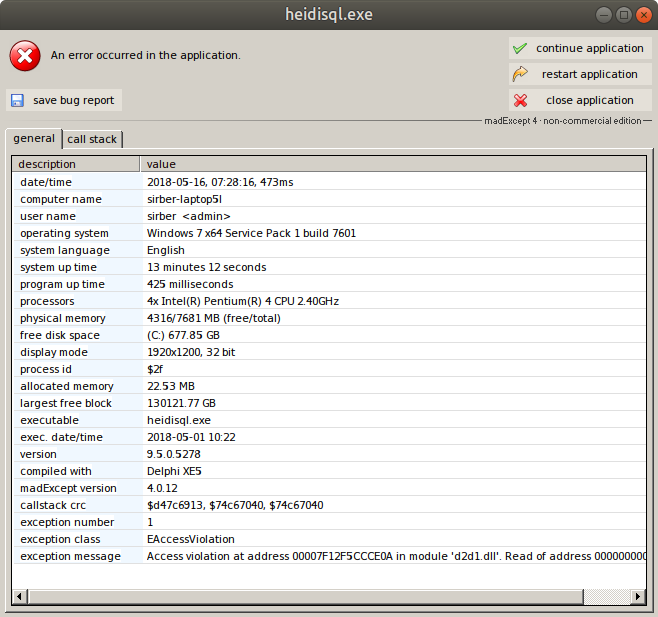The width and height of the screenshot is (658, 617).
Task: Click the description column header
Action: (x=76, y=164)
